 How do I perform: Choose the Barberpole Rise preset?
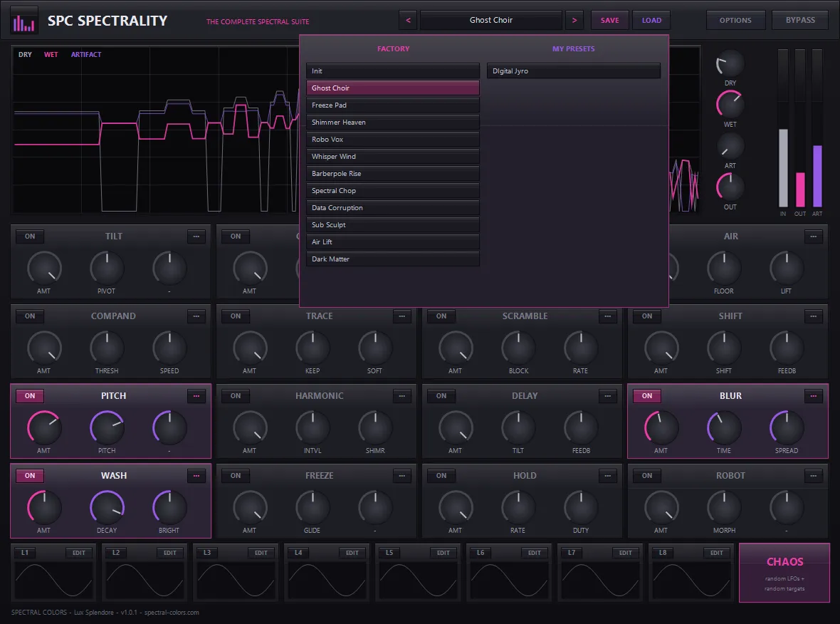tap(393, 175)
